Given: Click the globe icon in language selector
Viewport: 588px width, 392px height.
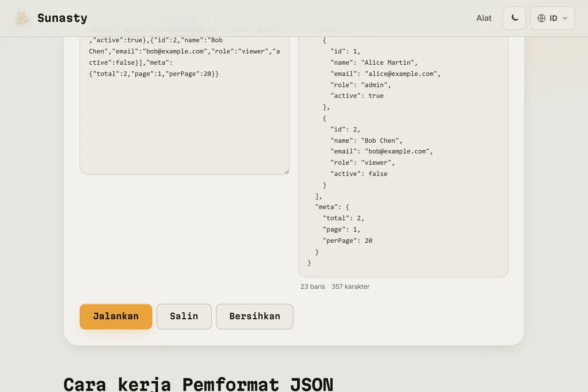Looking at the screenshot, I should 541,18.
